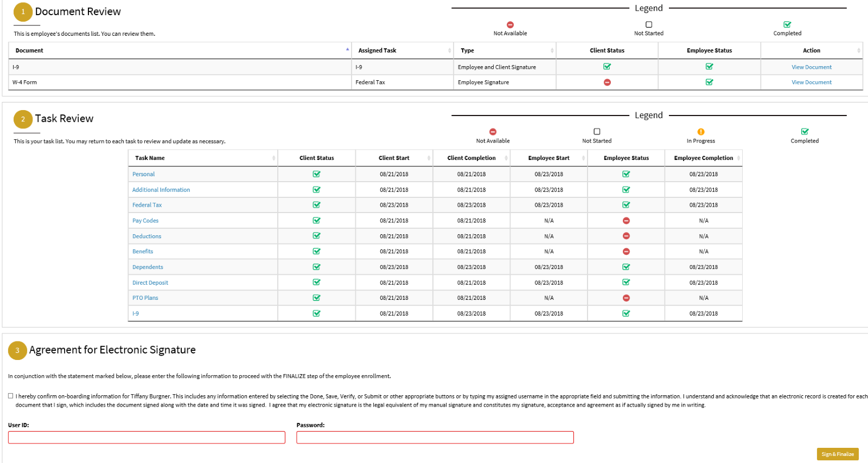Click Deductions Employee Status not-available icon
The width and height of the screenshot is (868, 463).
point(626,236)
